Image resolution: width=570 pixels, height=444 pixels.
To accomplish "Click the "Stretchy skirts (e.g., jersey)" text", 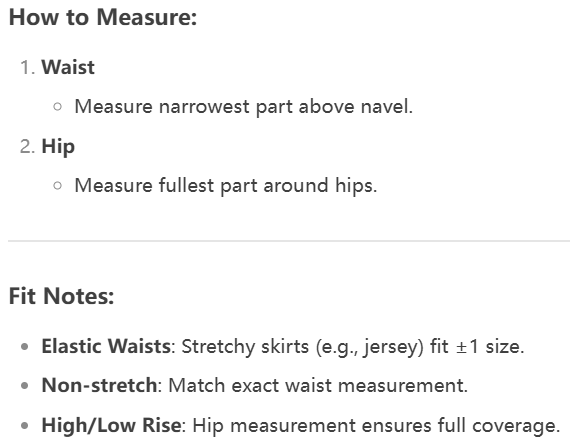I will [302, 347].
